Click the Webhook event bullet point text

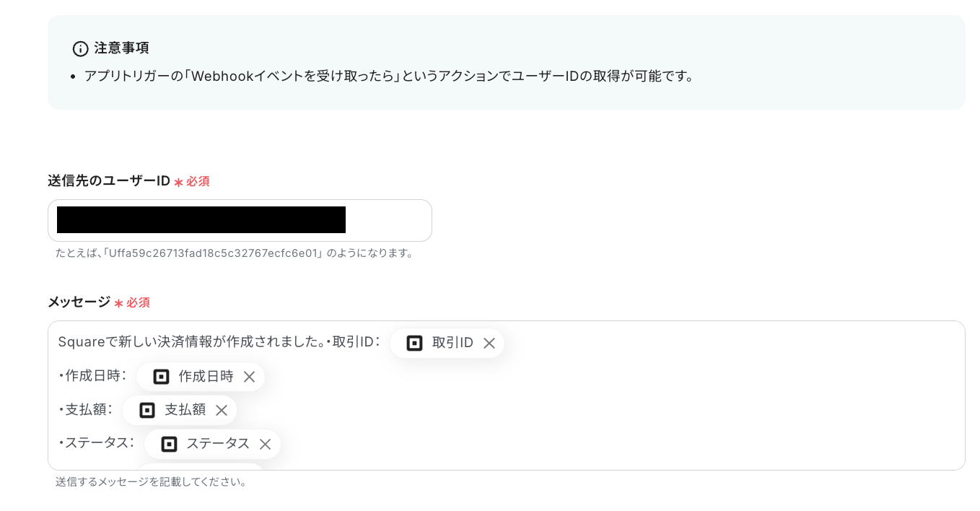(388, 76)
